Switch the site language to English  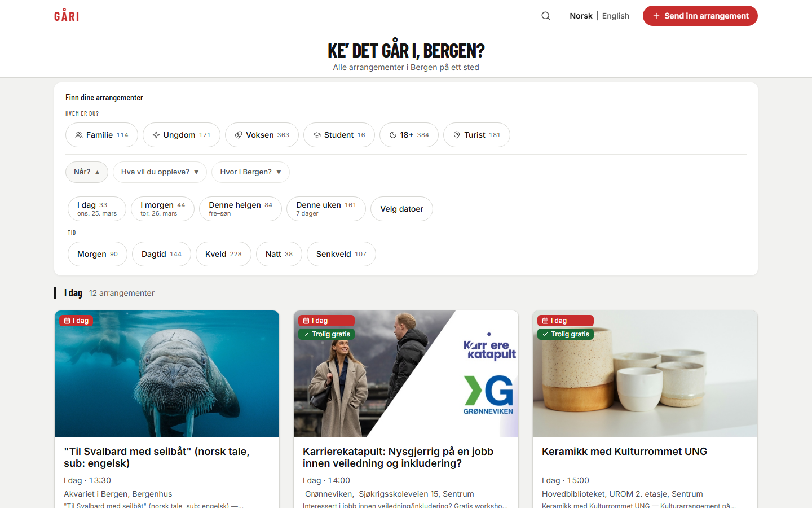coord(615,15)
